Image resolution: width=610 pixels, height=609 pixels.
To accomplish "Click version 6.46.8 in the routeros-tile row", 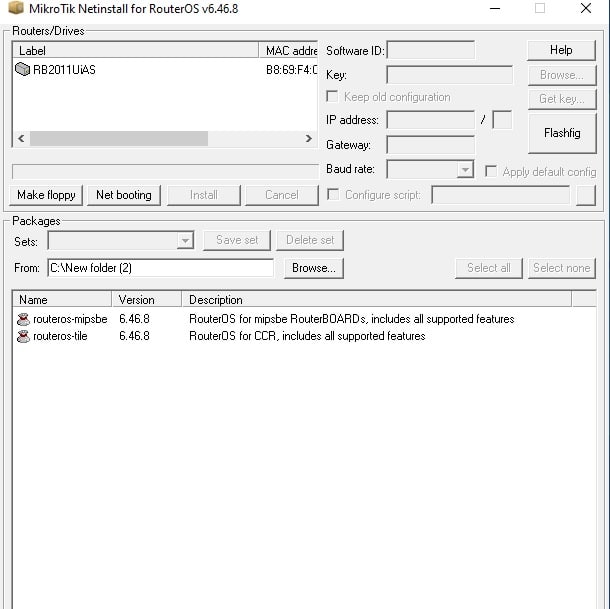I will click(x=134, y=336).
